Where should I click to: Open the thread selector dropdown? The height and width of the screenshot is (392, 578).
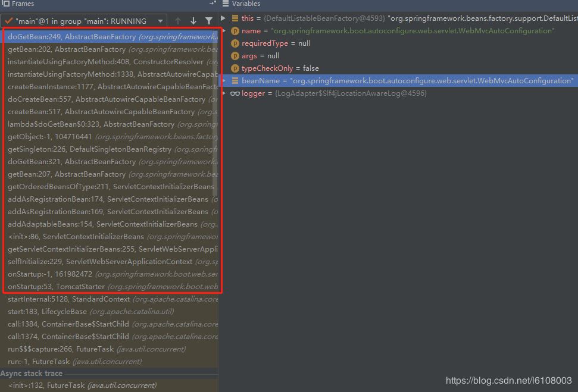[x=159, y=20]
